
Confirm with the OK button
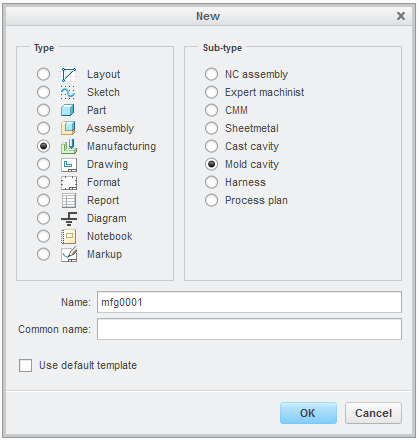tap(308, 413)
